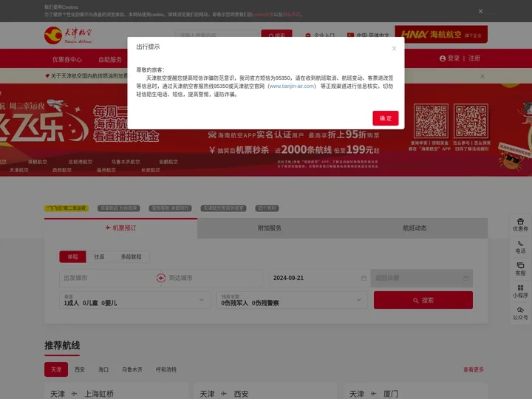Open the 天津 to 西安 route card
The height and width of the screenshot is (399, 532).
click(x=265, y=392)
